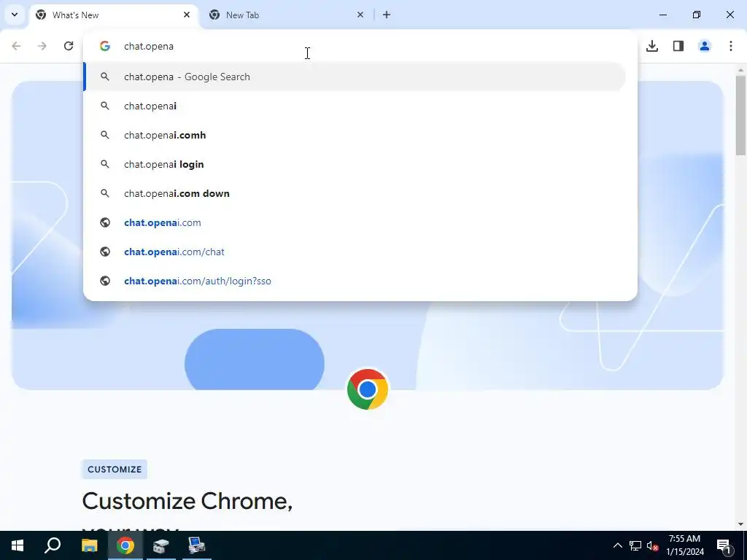Close the What's New tab
The height and width of the screenshot is (560, 747).
click(187, 15)
